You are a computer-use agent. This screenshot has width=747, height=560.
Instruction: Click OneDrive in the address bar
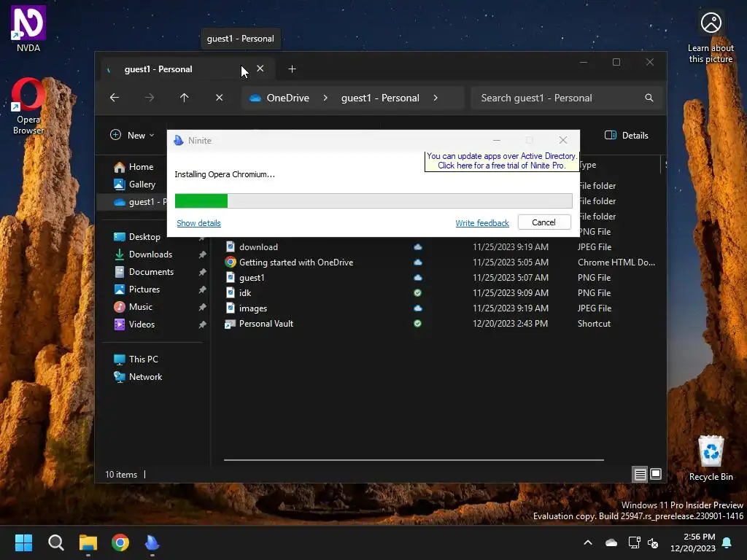(x=287, y=98)
